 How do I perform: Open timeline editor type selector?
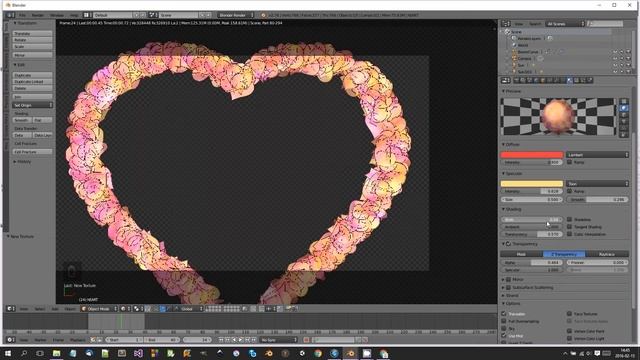(x=11, y=340)
